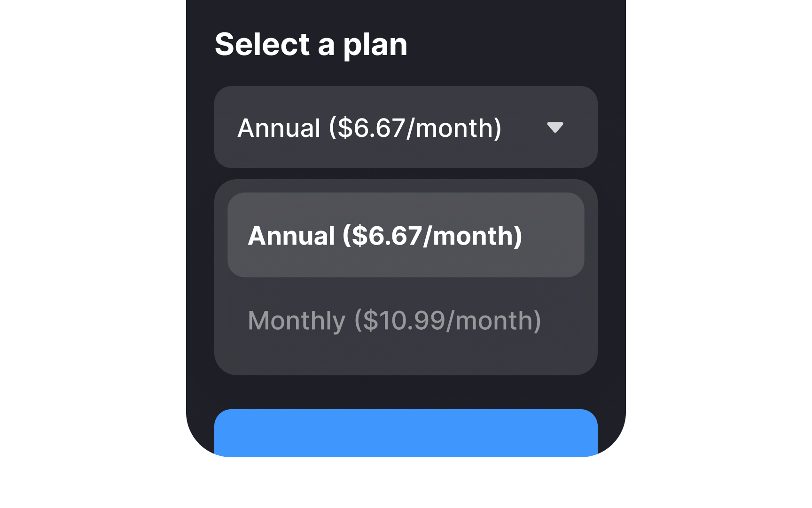Tap the disclosure triangle beside Annual ($6.67/month)
Screen dimensions: 812x508
[x=555, y=128]
